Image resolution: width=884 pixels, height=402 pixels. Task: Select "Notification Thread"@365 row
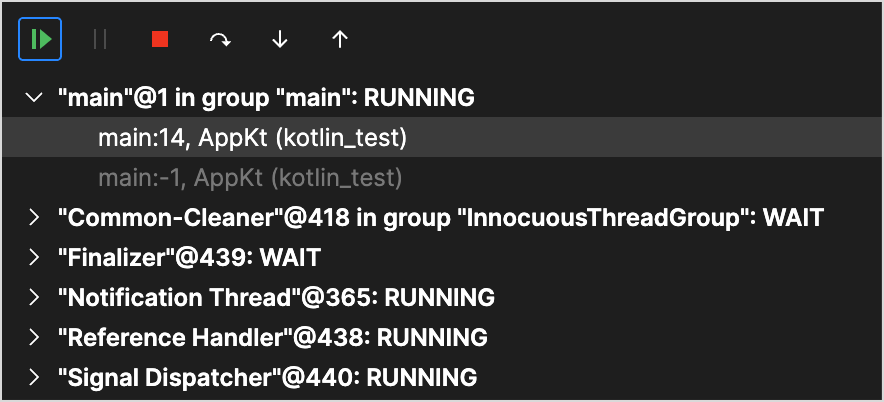point(276,298)
